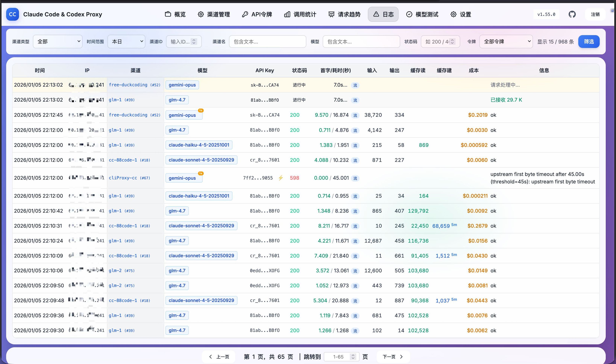Click stream badge in 22:10:31 cc-88code-1 row
The width and height of the screenshot is (616, 364).
[x=355, y=226]
